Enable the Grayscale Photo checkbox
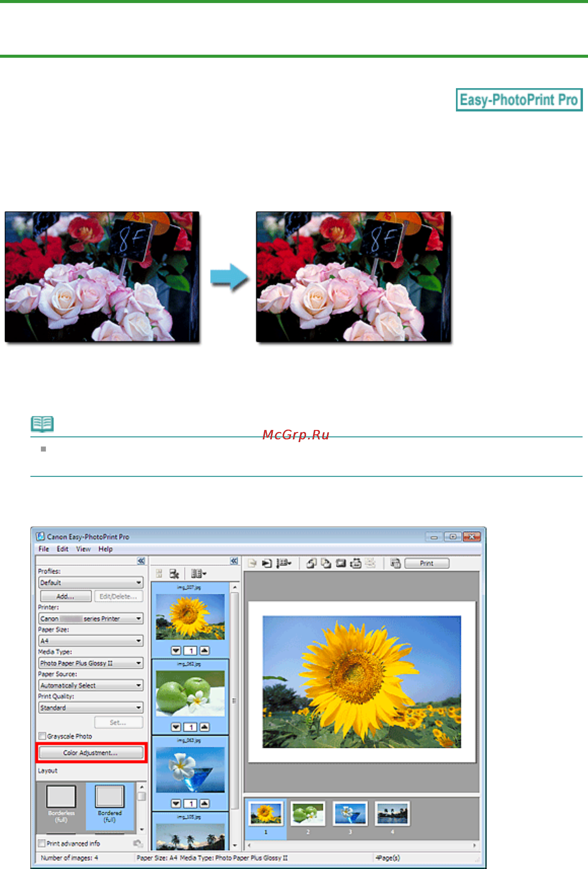588x869 pixels. [42, 736]
